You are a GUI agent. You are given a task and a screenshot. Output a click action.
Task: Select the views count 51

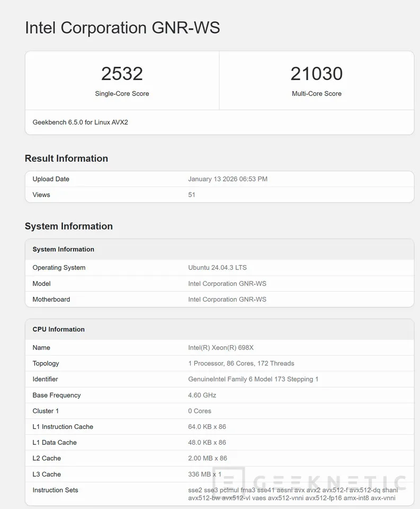192,195
